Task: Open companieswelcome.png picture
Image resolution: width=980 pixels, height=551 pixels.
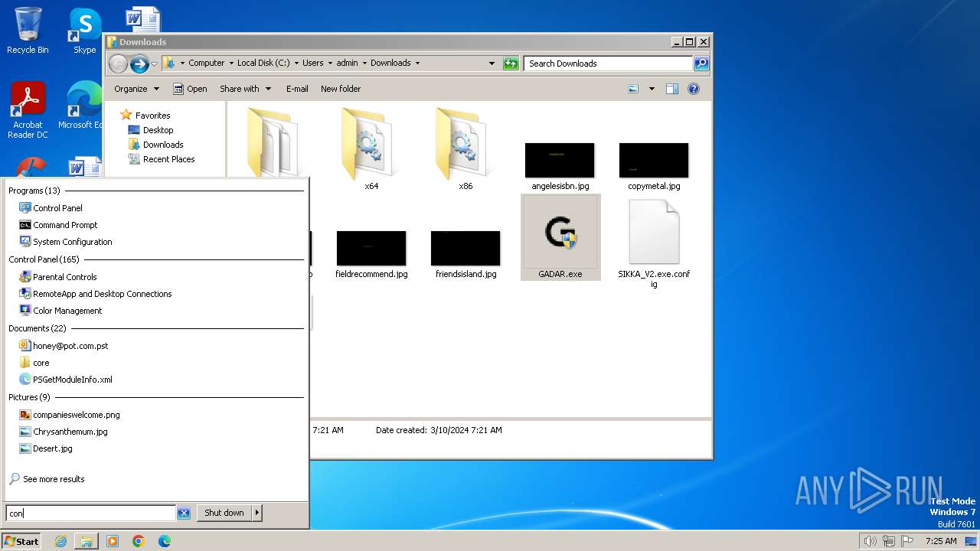Action: (x=69, y=415)
